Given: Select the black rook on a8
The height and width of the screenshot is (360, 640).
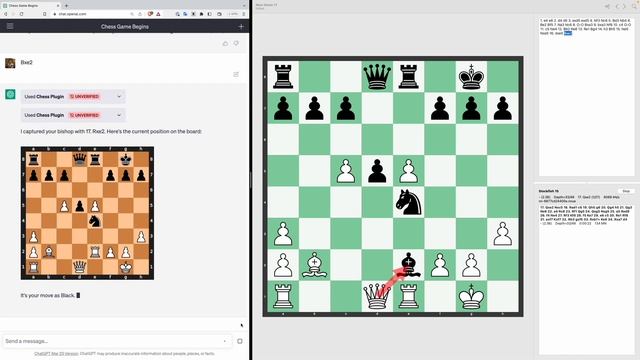Looking at the screenshot, I should tap(283, 76).
